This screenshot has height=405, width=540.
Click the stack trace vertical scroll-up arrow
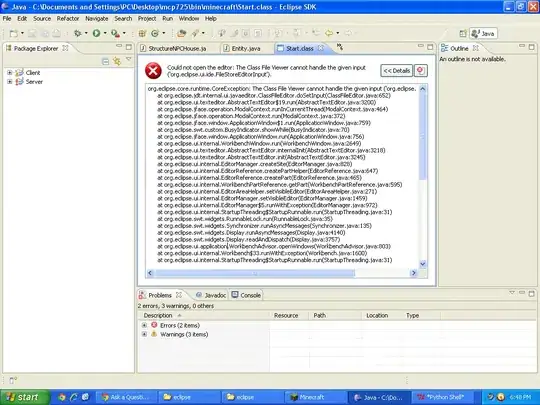423,89
